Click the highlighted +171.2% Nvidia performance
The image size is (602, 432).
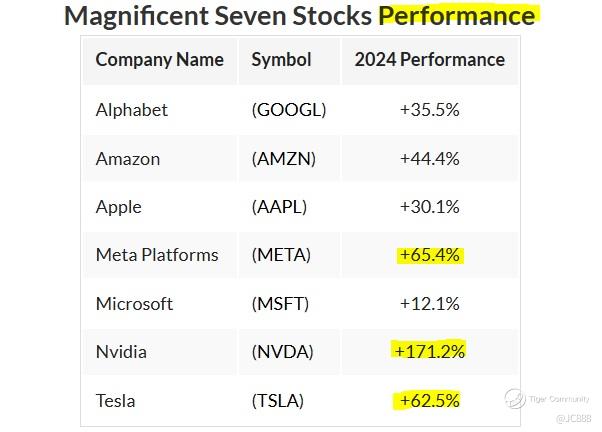[x=429, y=351]
